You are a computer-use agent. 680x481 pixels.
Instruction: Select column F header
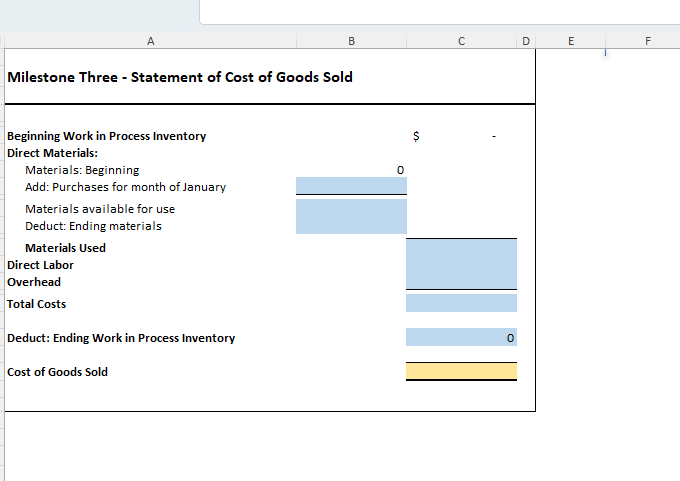(648, 41)
